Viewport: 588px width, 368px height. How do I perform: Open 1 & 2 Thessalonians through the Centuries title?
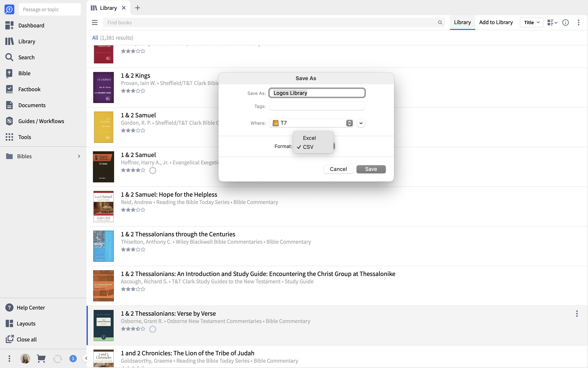click(178, 234)
